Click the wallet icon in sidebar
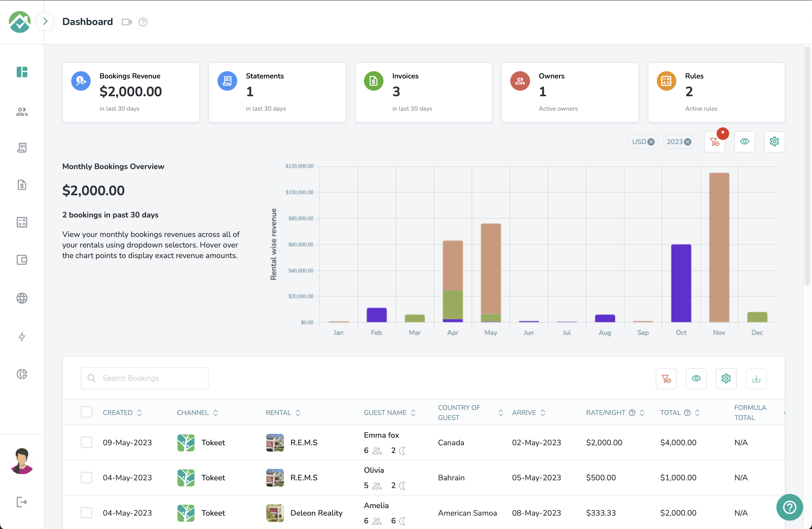Viewport: 812px width, 529px height. 22,260
